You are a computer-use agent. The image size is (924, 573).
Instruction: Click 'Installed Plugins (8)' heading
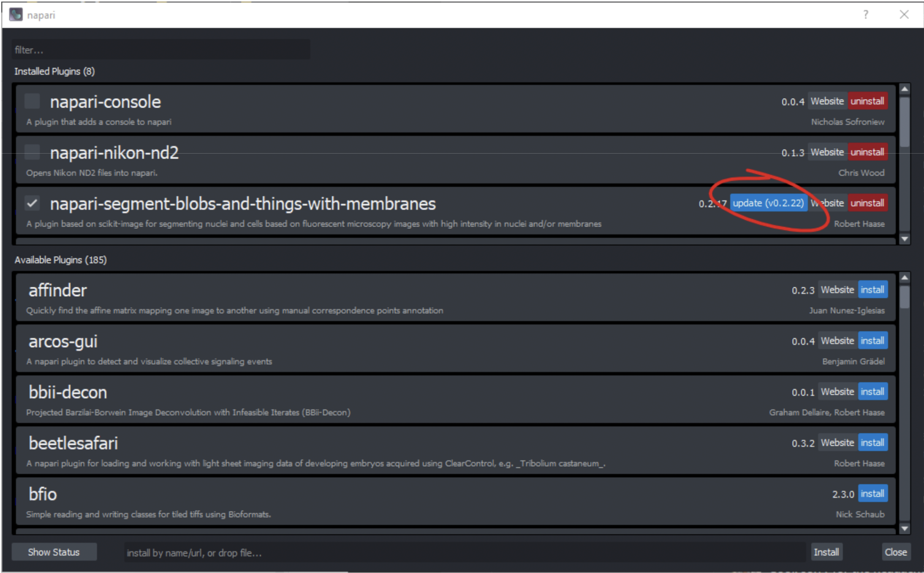click(x=54, y=71)
